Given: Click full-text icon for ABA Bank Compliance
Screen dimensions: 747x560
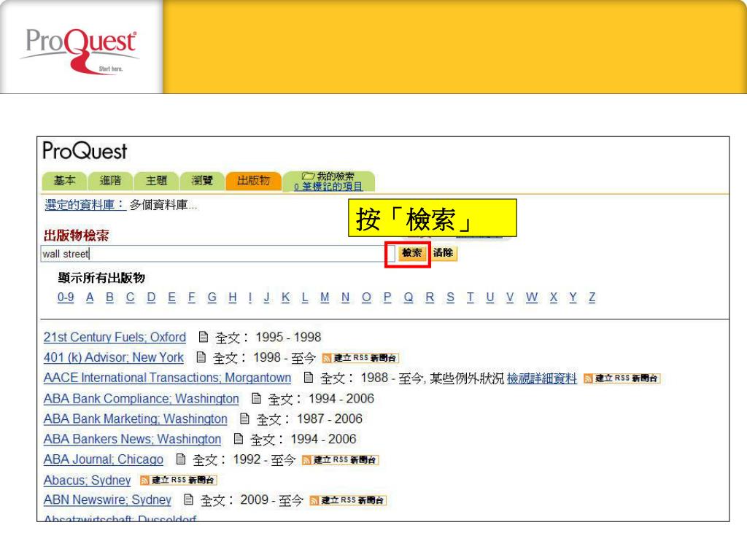Looking at the screenshot, I should [x=256, y=399].
